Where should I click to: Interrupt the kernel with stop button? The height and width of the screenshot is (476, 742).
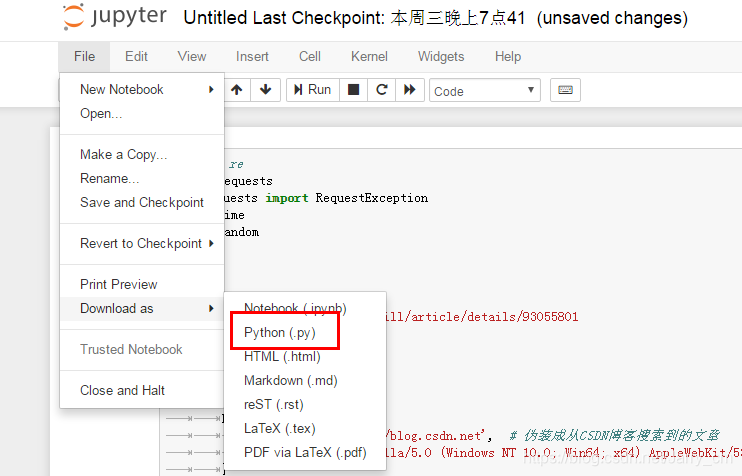tap(353, 89)
